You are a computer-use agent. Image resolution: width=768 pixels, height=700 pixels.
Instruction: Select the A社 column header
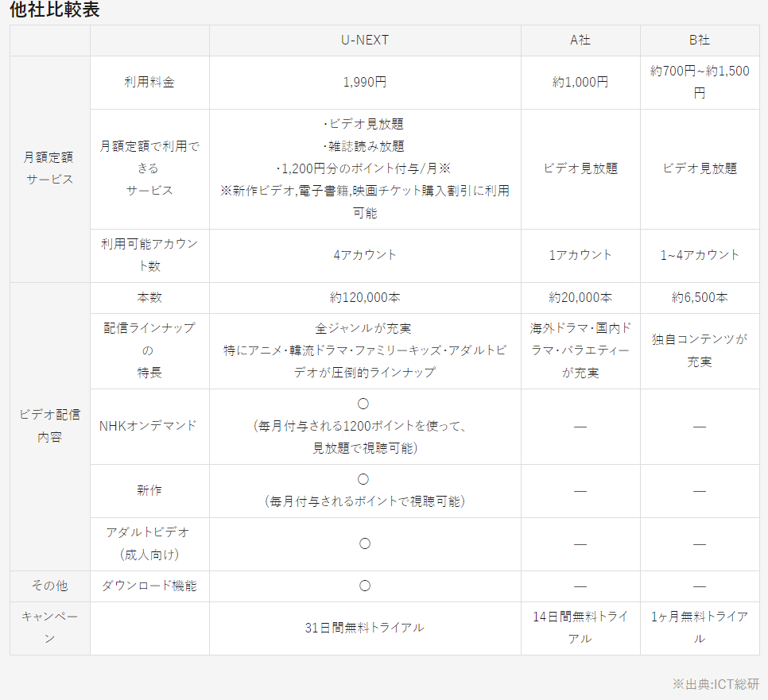pyautogui.click(x=580, y=41)
